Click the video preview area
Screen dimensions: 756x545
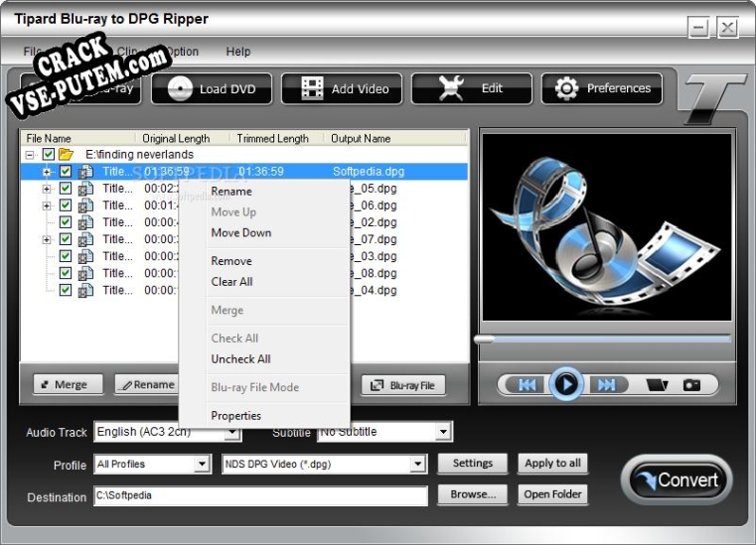(x=607, y=227)
